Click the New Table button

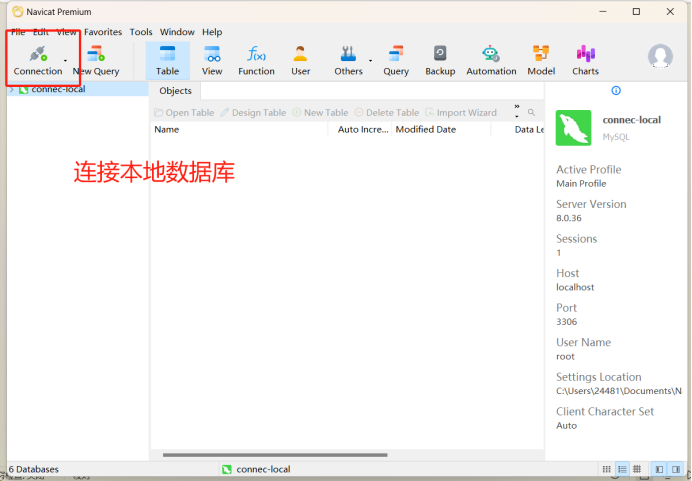pyautogui.click(x=320, y=113)
